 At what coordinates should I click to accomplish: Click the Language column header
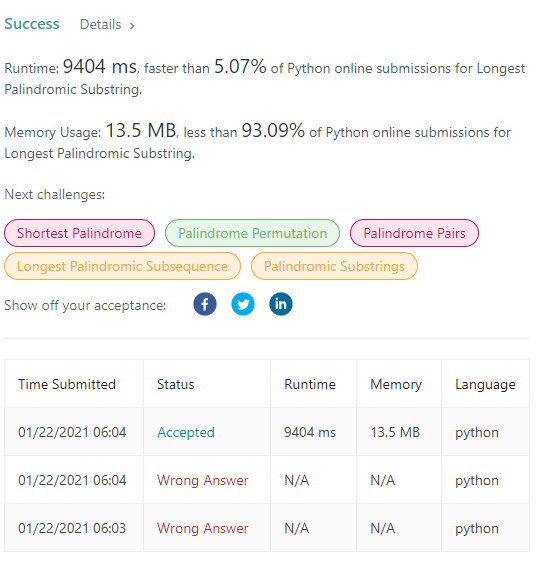coord(485,385)
